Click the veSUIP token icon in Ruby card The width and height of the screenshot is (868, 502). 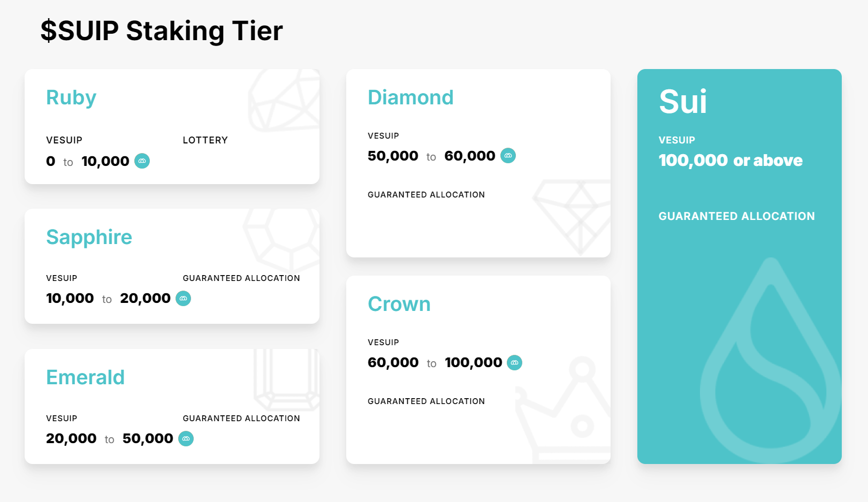click(142, 161)
